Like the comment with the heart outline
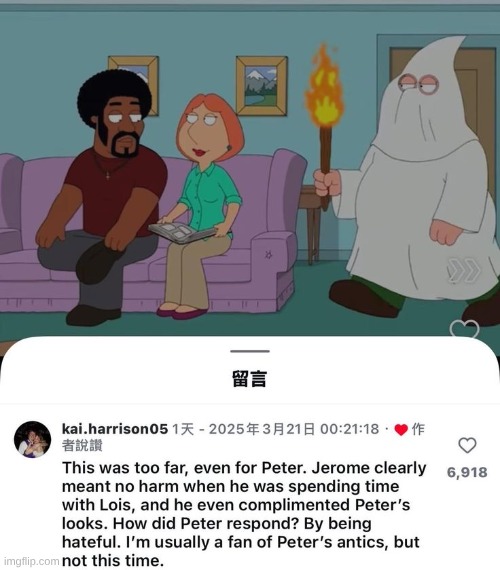500x570 pixels. [467, 445]
